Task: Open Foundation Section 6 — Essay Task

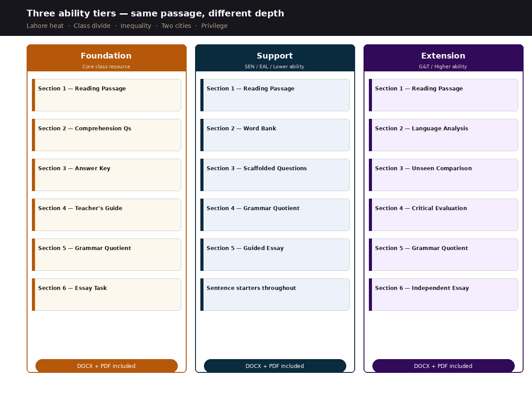Action: click(106, 295)
